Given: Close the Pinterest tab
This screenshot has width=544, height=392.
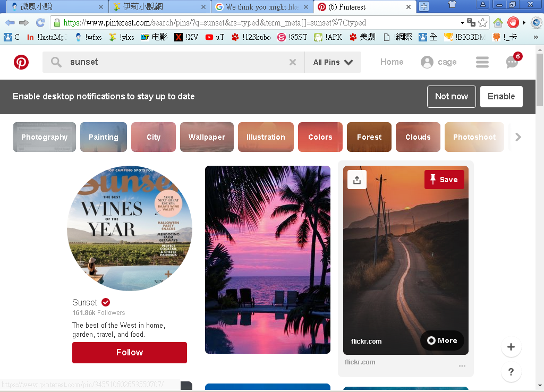Looking at the screenshot, I should [409, 7].
